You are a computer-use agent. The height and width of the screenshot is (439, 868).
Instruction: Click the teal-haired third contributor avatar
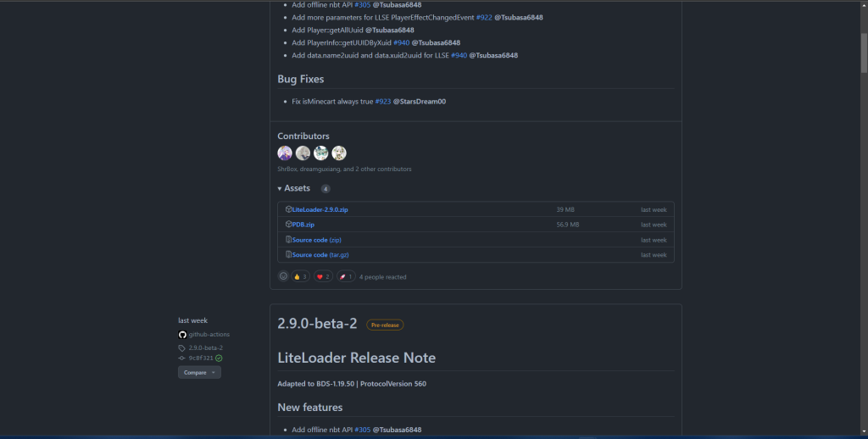coord(321,153)
